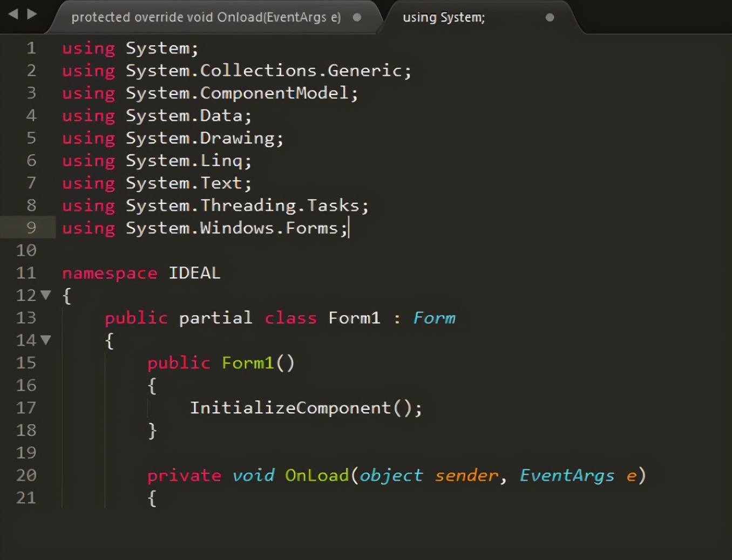
Task: Click the 'OnLoad' method name
Action: pyautogui.click(x=317, y=475)
